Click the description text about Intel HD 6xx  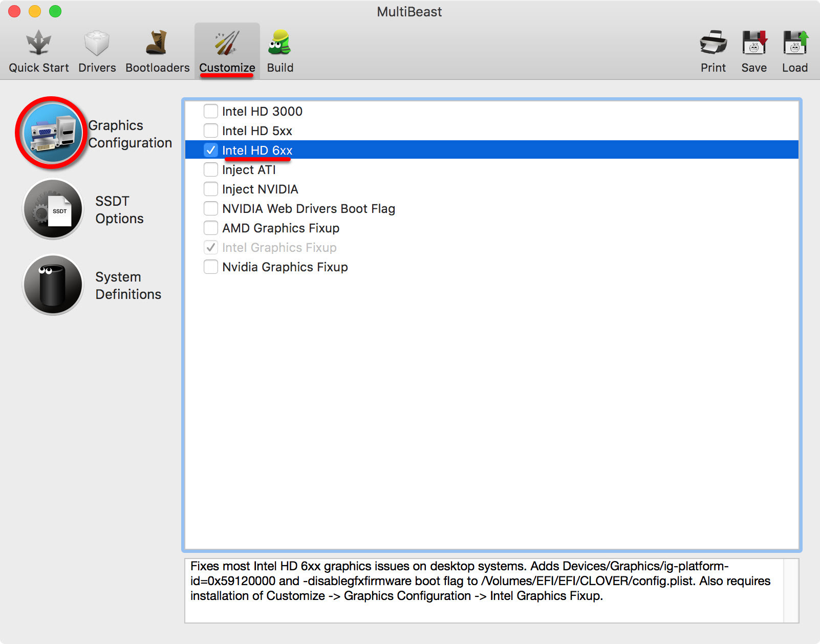coord(480,581)
